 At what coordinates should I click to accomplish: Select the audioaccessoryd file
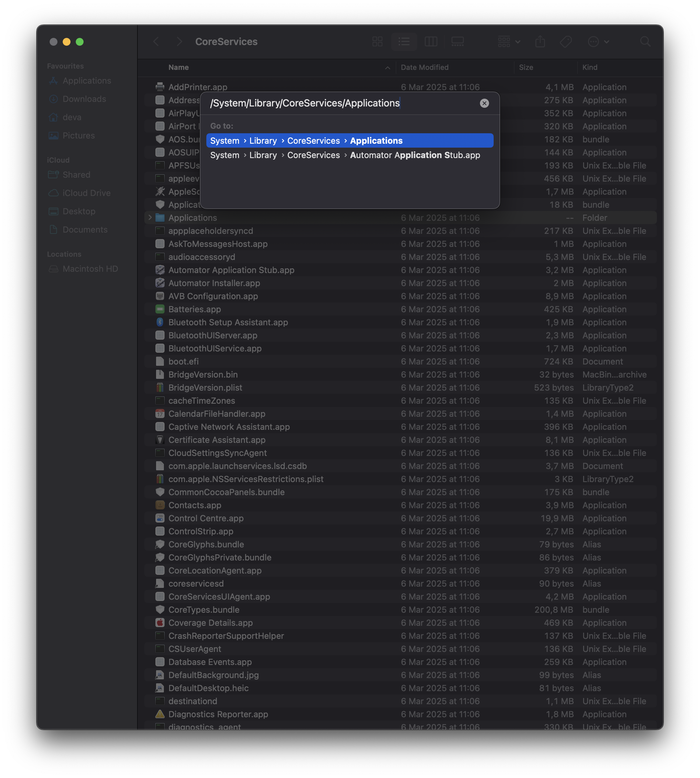pyautogui.click(x=400, y=257)
